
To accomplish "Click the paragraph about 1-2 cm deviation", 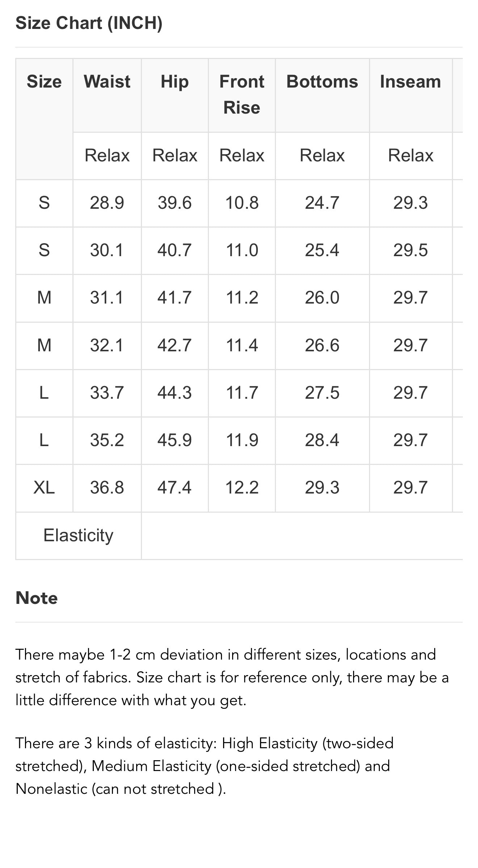I will [232, 677].
